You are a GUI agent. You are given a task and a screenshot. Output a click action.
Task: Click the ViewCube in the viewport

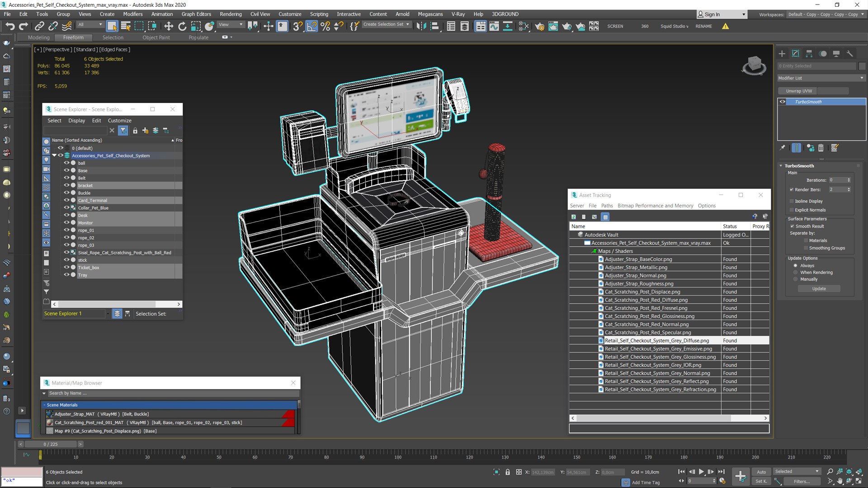(754, 66)
